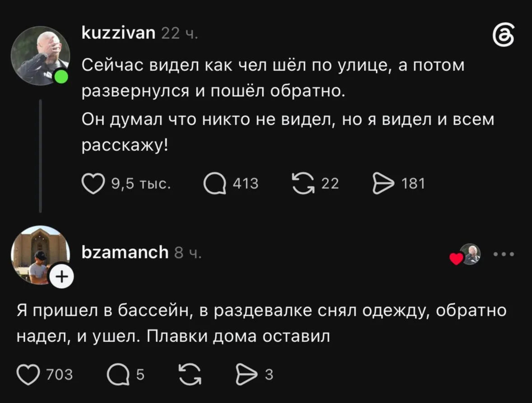Open the bzamanch username link
This screenshot has height=403, width=532.
[x=125, y=252]
